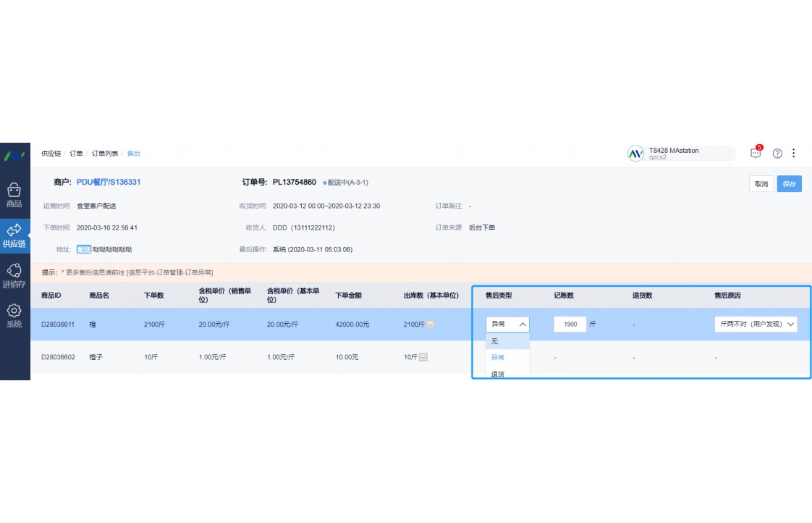Select 退货 option in dropdown list

[x=507, y=373]
